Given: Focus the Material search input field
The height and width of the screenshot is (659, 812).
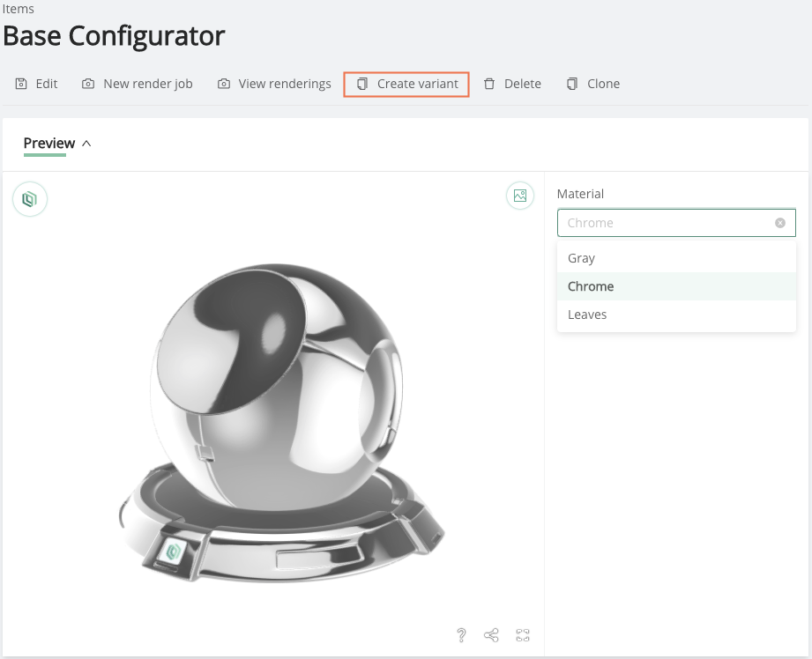Looking at the screenshot, I should 668,223.
